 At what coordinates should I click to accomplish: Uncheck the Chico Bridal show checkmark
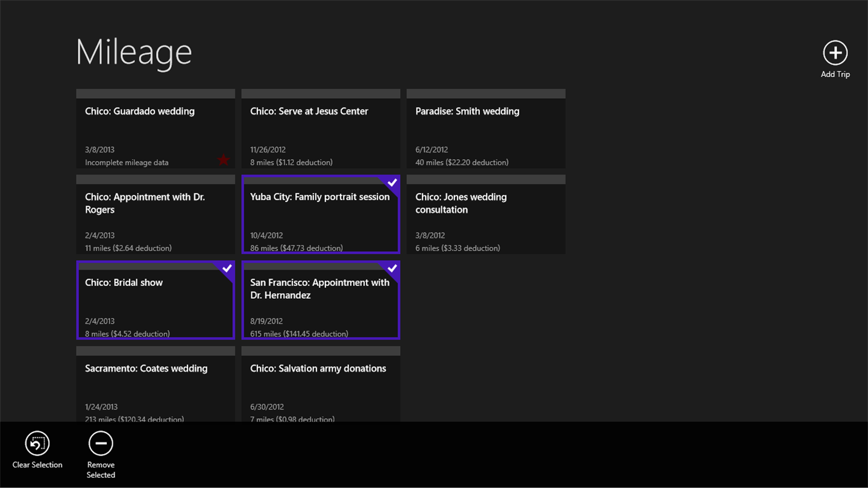pos(227,268)
